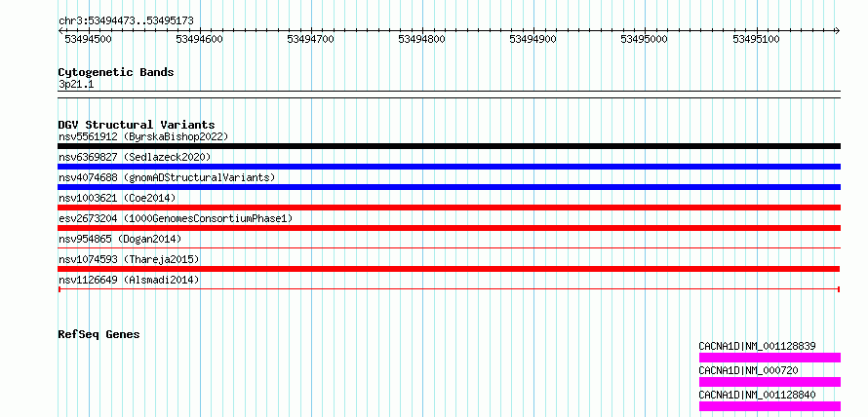Click left arrow end of coordinate ruler
This screenshot has height=417, width=868.
pyautogui.click(x=60, y=30)
